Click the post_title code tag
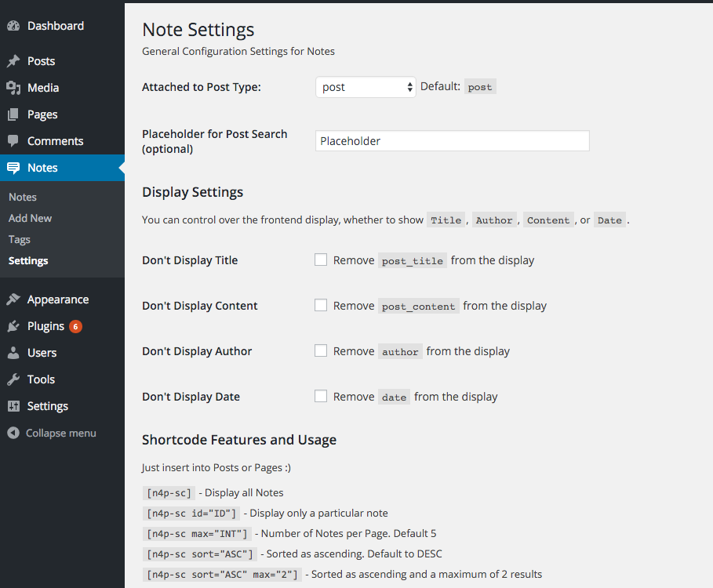 pyautogui.click(x=413, y=261)
